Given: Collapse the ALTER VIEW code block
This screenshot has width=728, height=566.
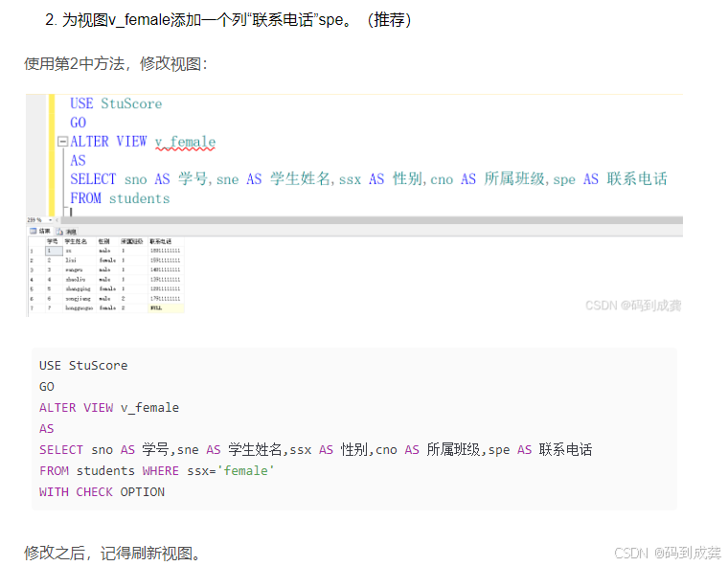Looking at the screenshot, I should tap(63, 142).
